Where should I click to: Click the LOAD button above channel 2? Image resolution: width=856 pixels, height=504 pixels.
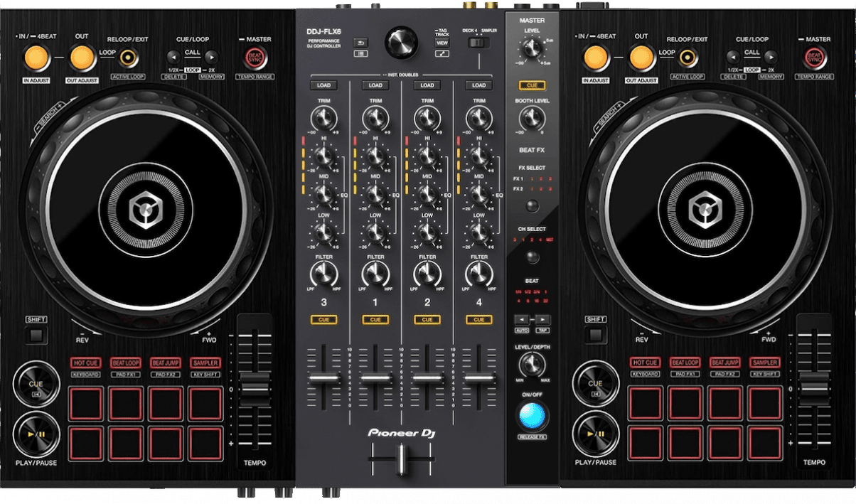427,85
